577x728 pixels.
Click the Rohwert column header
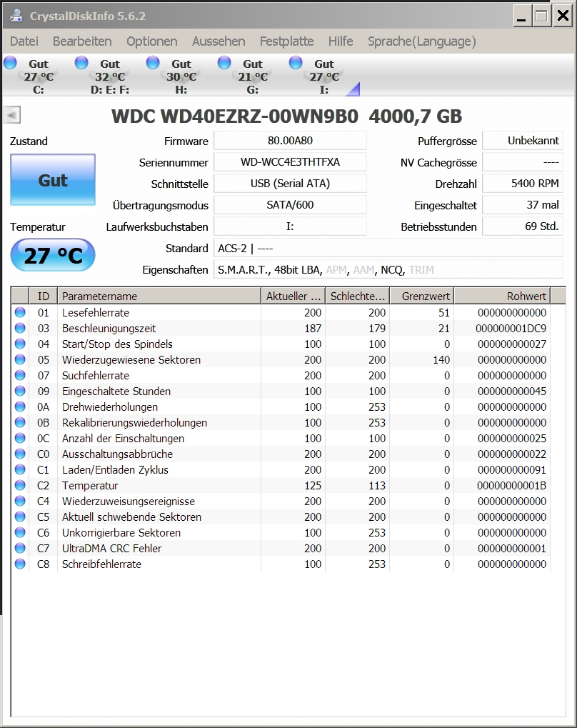coord(502,296)
